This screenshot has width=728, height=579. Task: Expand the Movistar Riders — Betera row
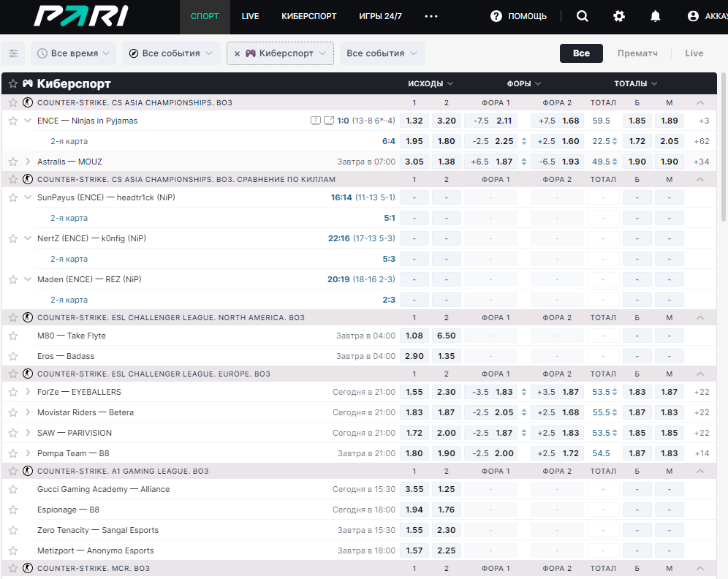[28, 412]
